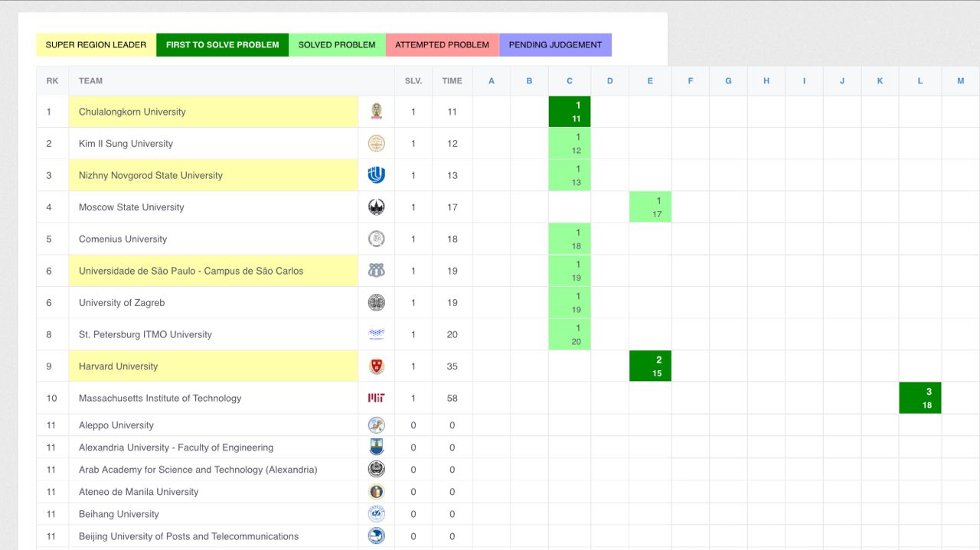This screenshot has width=980, height=550.
Task: Select Beihang University team name
Action: coord(119,514)
